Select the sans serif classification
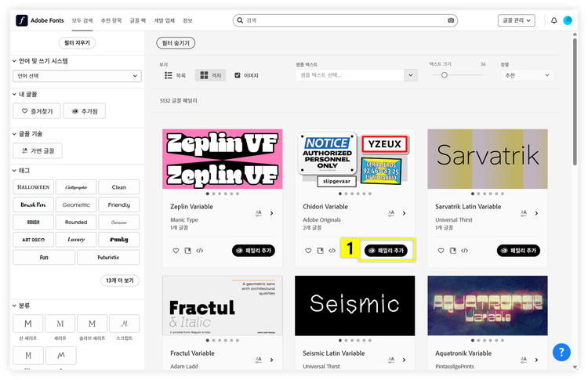Viewport: 588px width, 380px height. point(28,324)
